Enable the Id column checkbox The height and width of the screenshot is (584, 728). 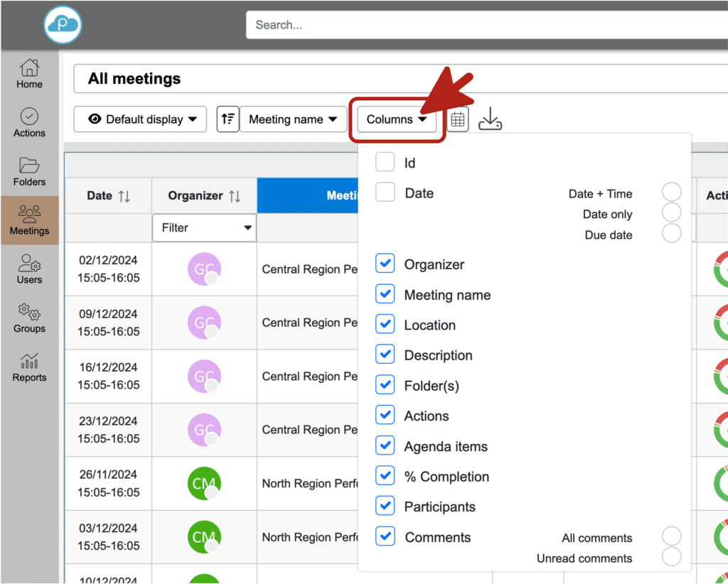(385, 162)
